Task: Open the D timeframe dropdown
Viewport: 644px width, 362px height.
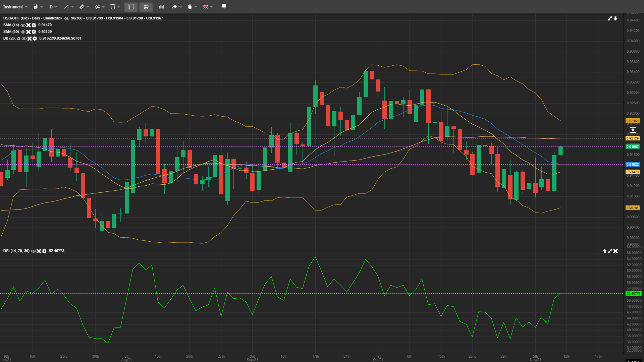Action: (x=53, y=7)
